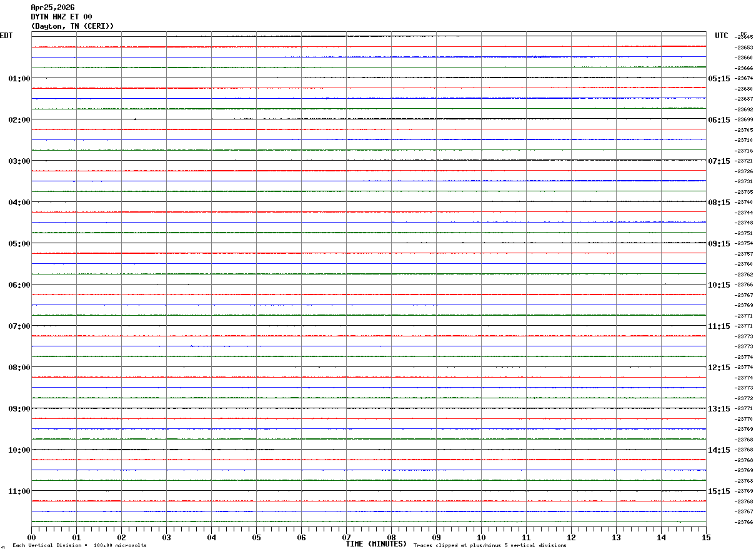Click the 'EDT' time zone label
The image size is (756, 554).
pyautogui.click(x=6, y=36)
